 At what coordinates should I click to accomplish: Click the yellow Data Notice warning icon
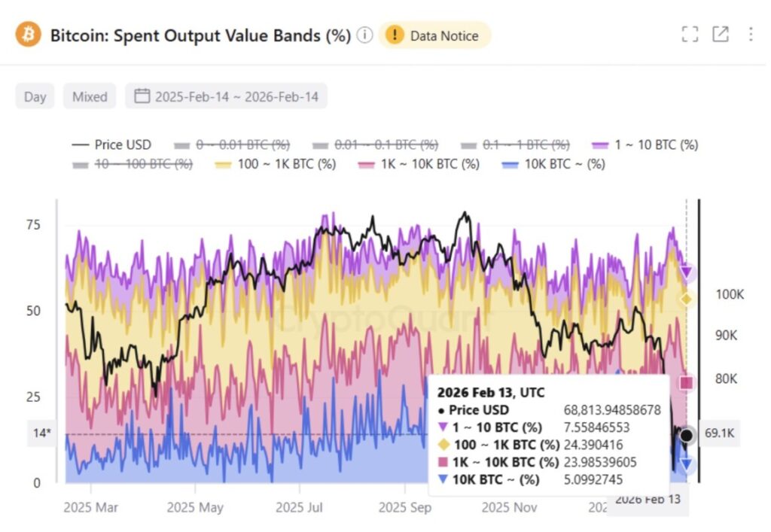(395, 35)
